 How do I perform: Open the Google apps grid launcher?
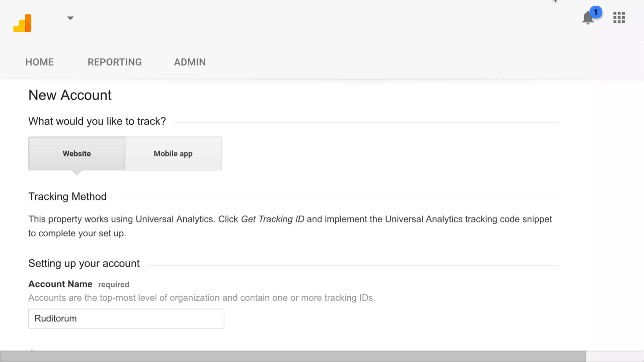tap(619, 18)
